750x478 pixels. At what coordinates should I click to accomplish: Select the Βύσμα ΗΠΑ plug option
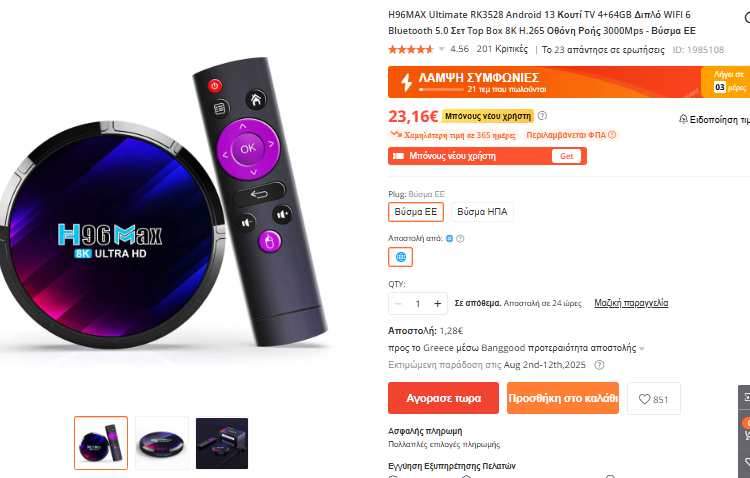482,212
